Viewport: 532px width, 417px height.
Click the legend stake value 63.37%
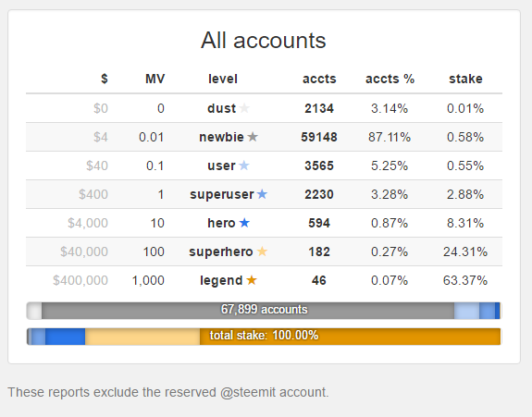coord(465,280)
